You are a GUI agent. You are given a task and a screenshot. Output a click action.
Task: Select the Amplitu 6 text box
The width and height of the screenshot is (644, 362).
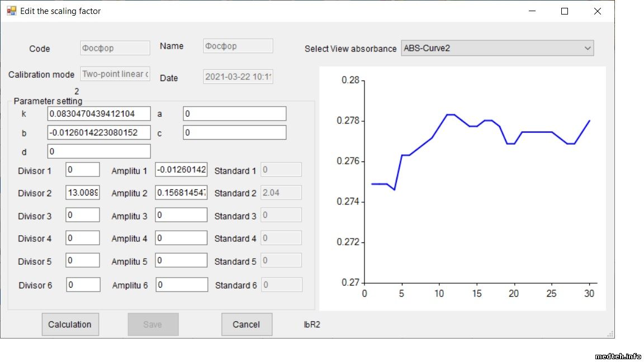click(x=182, y=285)
